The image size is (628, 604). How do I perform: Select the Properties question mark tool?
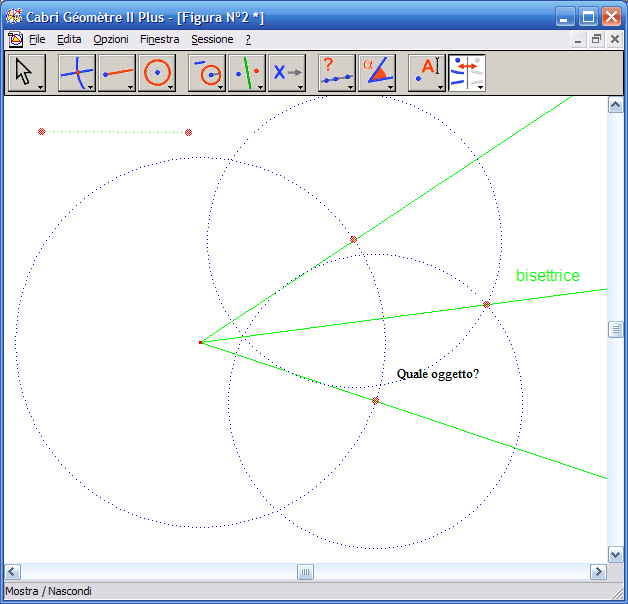tap(337, 73)
